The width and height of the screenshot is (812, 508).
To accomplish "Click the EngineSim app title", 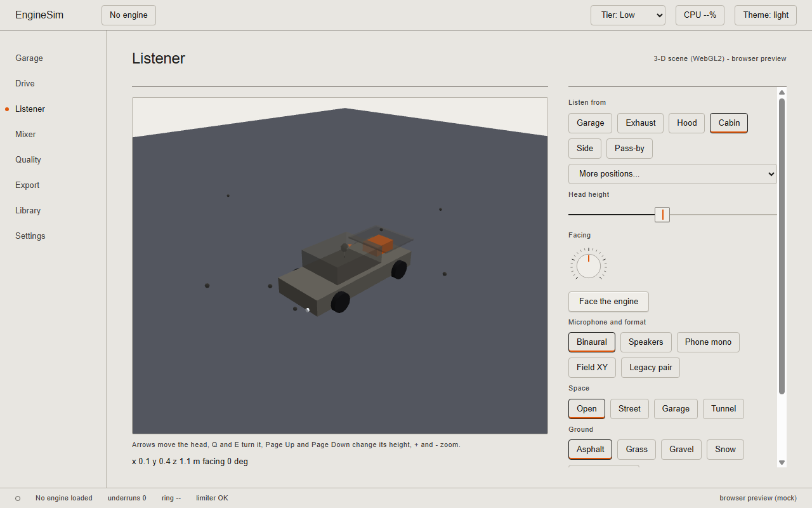I will [x=39, y=15].
